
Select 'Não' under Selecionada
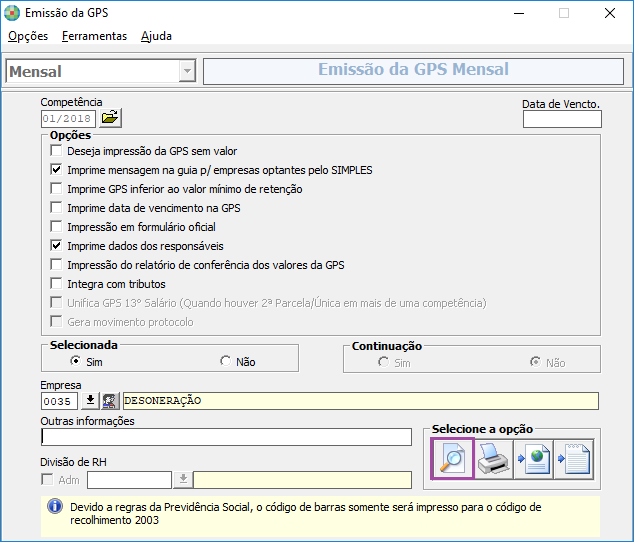pyautogui.click(x=225, y=361)
